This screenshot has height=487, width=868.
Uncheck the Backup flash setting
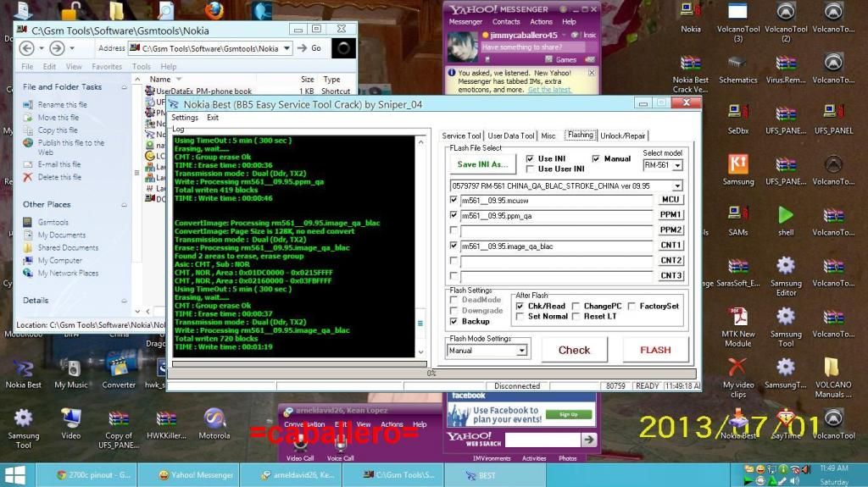(x=454, y=322)
